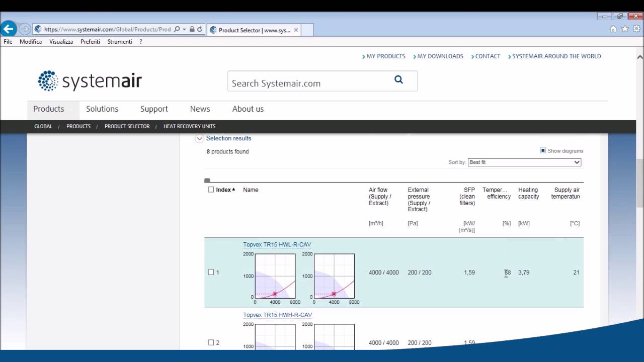Click the GLOBAL breadcrumb

click(x=43, y=126)
